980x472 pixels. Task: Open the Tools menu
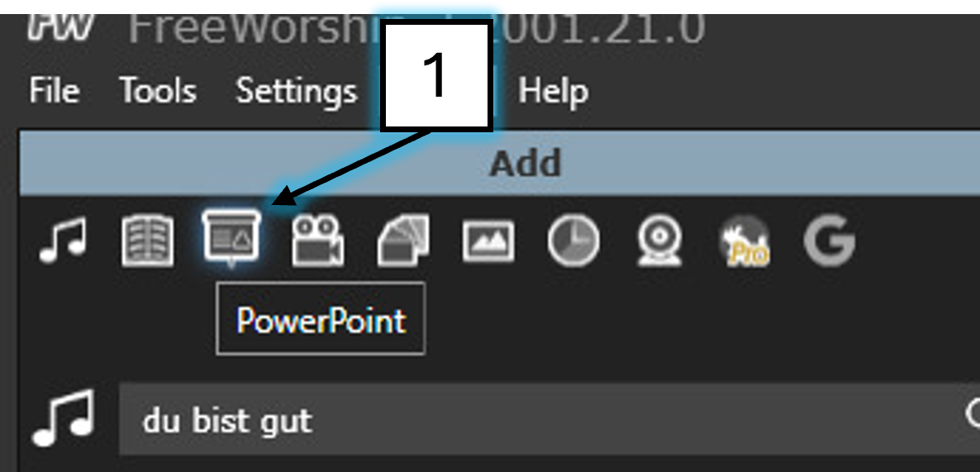(x=158, y=91)
